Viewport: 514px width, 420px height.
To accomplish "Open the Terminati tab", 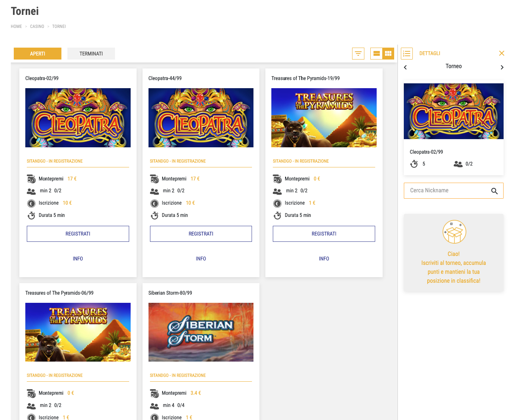I will click(91, 54).
